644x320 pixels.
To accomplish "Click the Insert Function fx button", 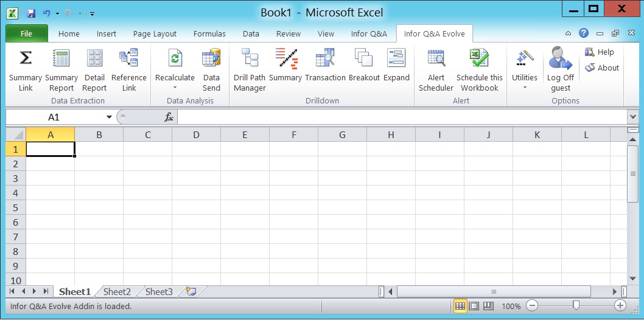I will [x=169, y=117].
